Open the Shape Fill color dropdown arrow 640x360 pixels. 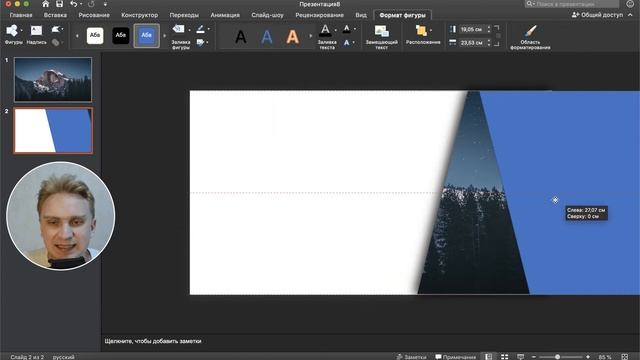(189, 29)
